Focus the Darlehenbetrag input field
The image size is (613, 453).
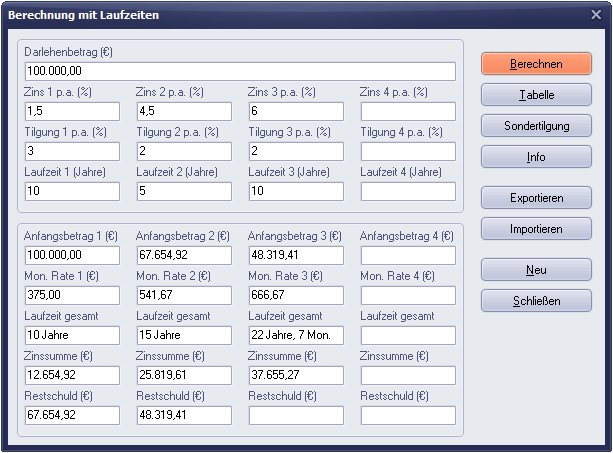[240, 71]
